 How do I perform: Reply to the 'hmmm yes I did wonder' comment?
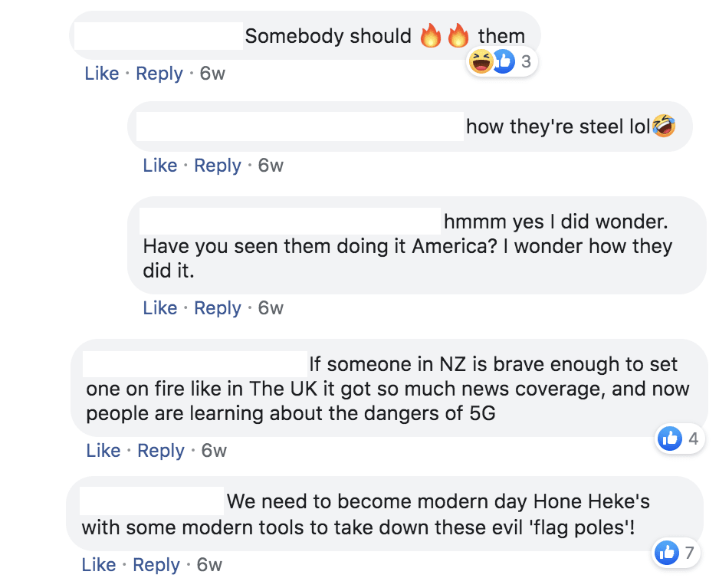click(x=218, y=307)
